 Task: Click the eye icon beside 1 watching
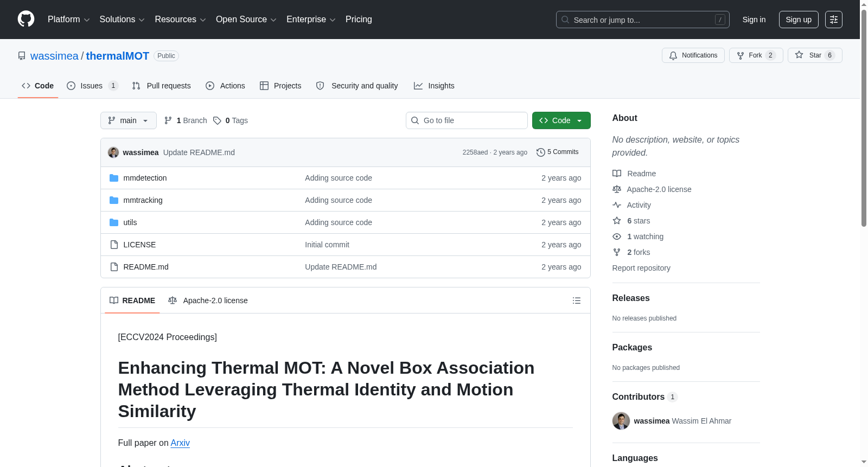point(617,236)
